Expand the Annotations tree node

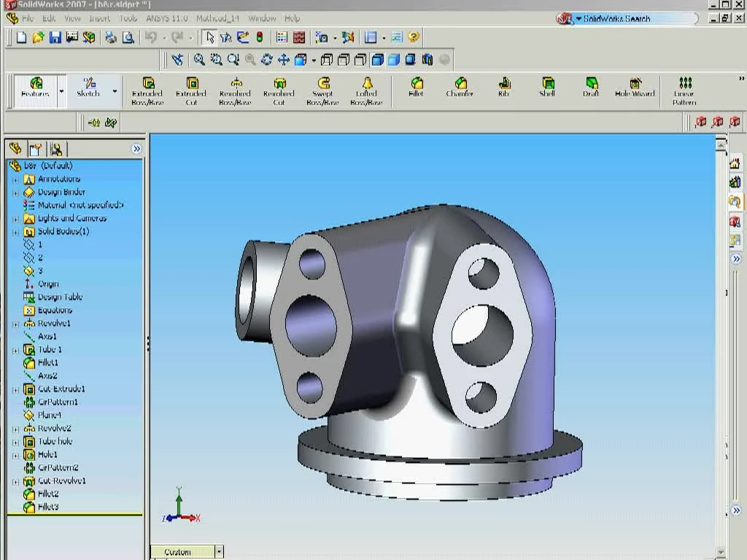point(15,179)
